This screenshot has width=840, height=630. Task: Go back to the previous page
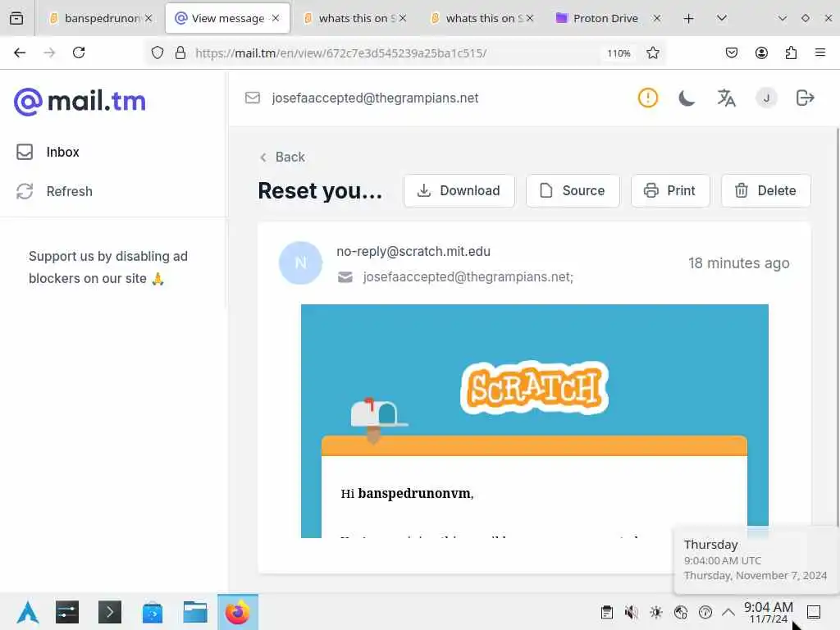tap(20, 52)
